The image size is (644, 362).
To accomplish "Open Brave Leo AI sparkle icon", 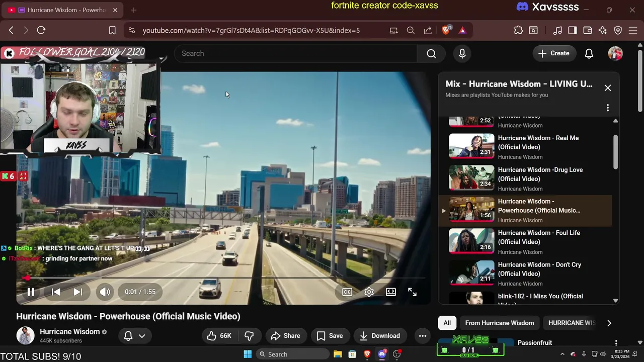I will [603, 31].
